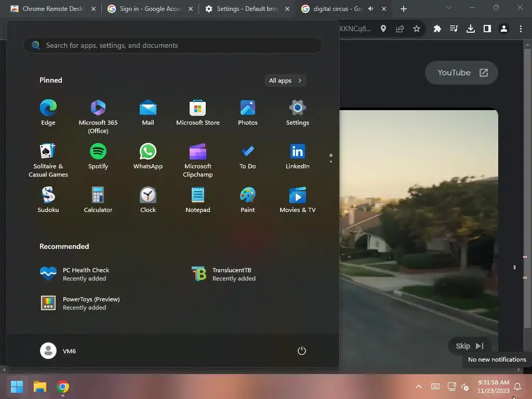This screenshot has height=399, width=532.
Task: Open PowerToys (Preview) from Recommended
Action: [80, 303]
